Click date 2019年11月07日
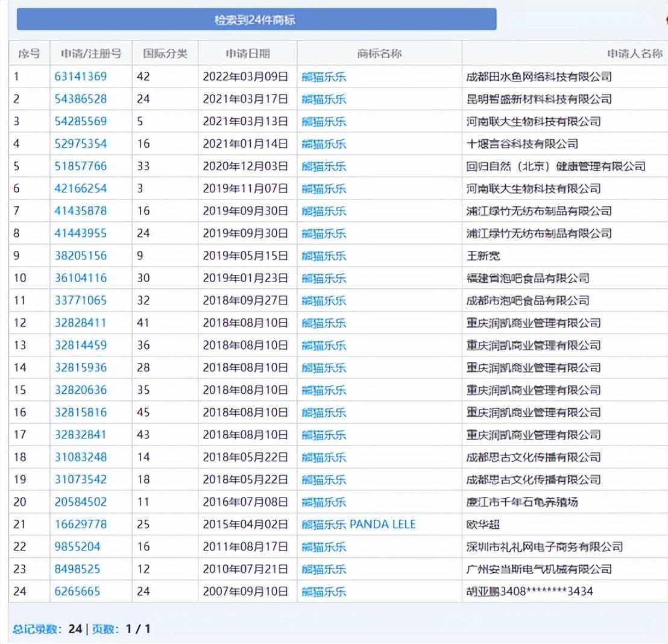Viewport: 668px width, 644px height. coord(245,188)
